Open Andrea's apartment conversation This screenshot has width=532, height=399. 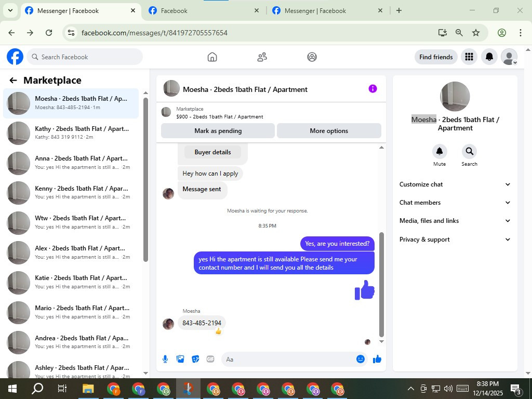coord(71,342)
